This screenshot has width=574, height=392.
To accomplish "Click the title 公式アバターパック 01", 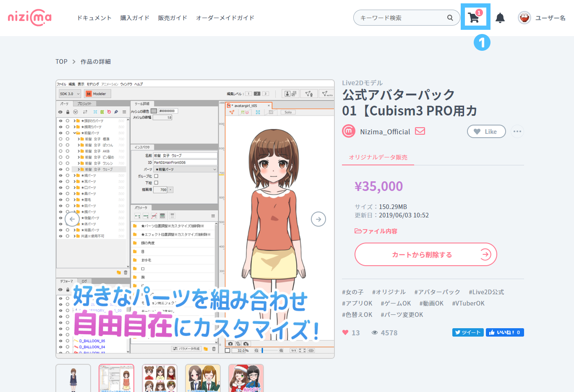I will tap(410, 102).
